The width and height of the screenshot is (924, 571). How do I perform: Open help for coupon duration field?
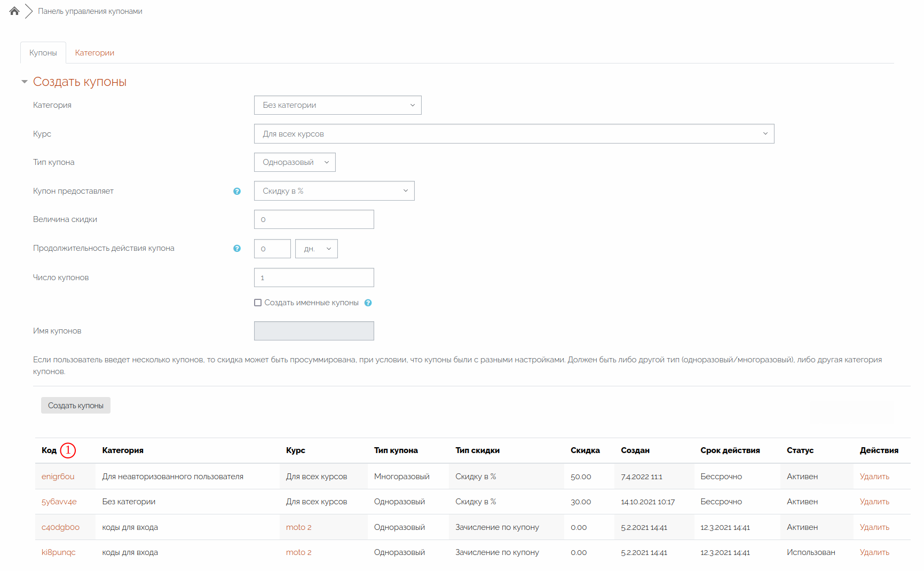[237, 249]
